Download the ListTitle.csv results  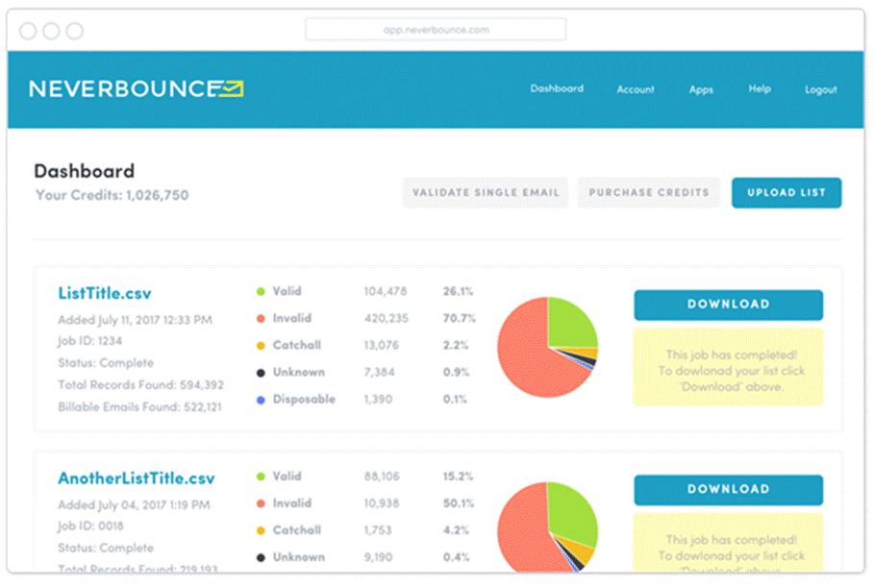point(728,305)
